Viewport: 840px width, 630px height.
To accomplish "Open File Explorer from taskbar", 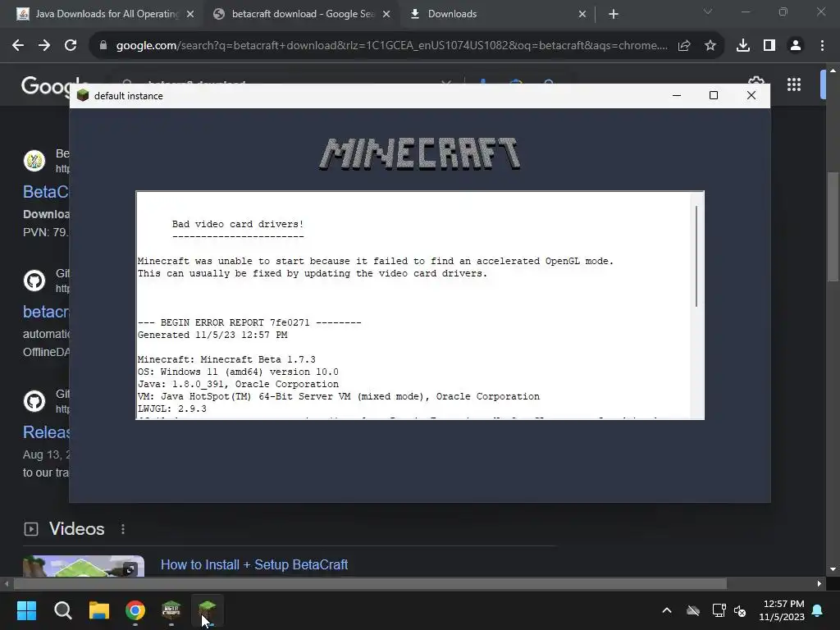I will click(x=99, y=610).
